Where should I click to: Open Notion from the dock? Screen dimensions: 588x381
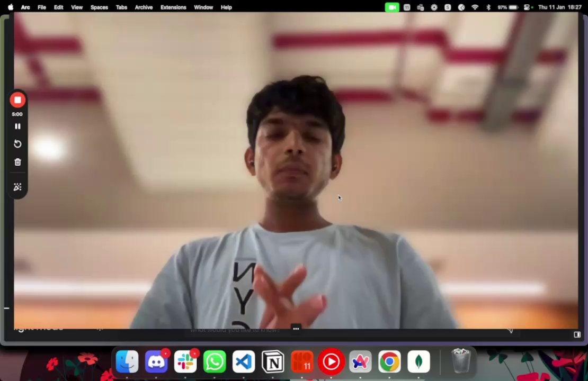tap(273, 362)
